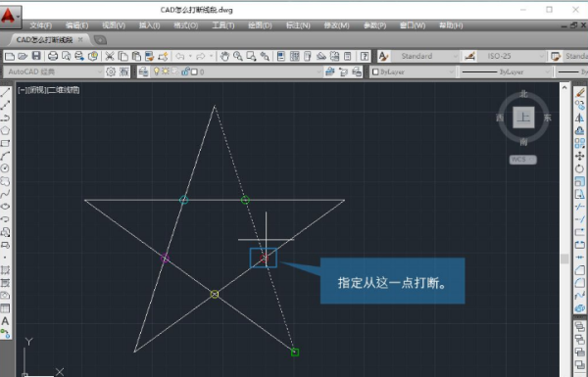Viewport: 588px width, 377px height.
Task: Select the Line tool in draw toolbar
Action: 5,93
